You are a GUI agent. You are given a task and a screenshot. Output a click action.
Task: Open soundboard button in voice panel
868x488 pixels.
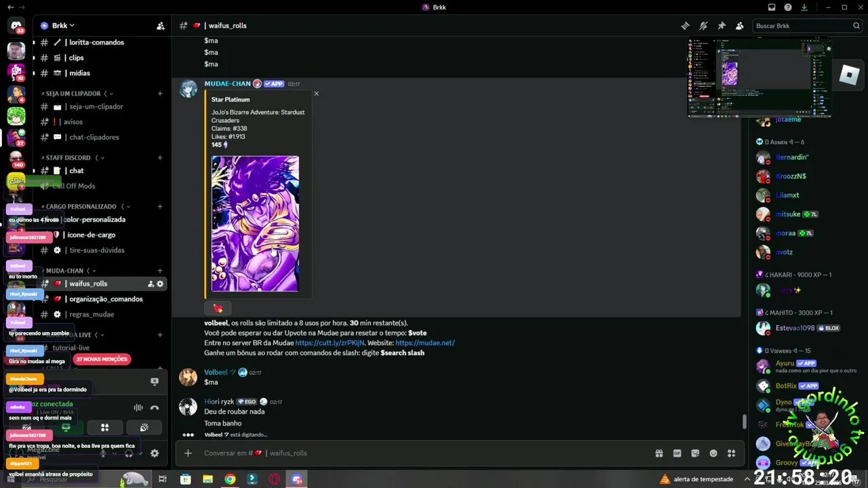pos(144,428)
